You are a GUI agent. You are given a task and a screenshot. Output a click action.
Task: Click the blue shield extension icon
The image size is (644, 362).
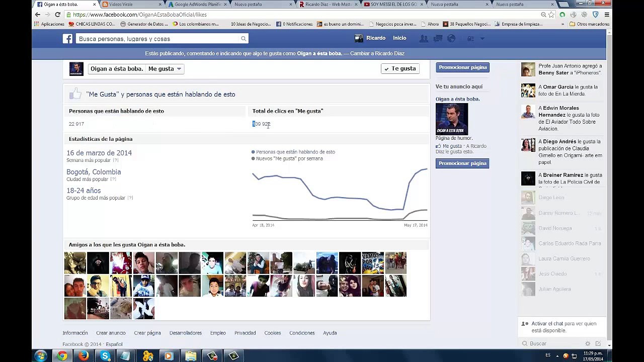tap(595, 15)
